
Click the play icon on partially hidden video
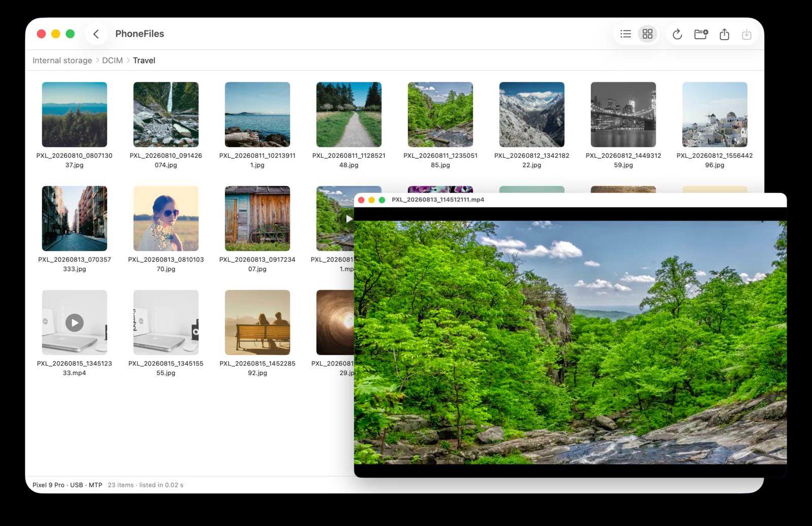349,219
